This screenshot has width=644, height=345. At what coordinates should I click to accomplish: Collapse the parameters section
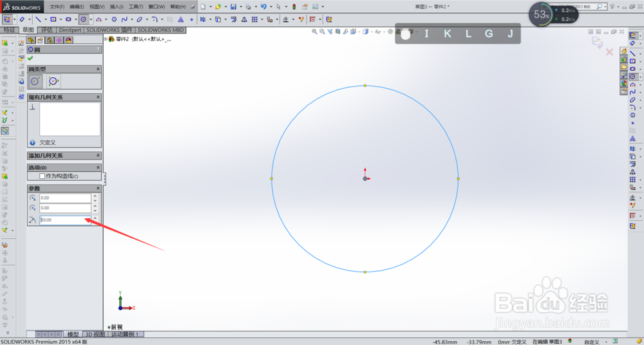tap(98, 188)
